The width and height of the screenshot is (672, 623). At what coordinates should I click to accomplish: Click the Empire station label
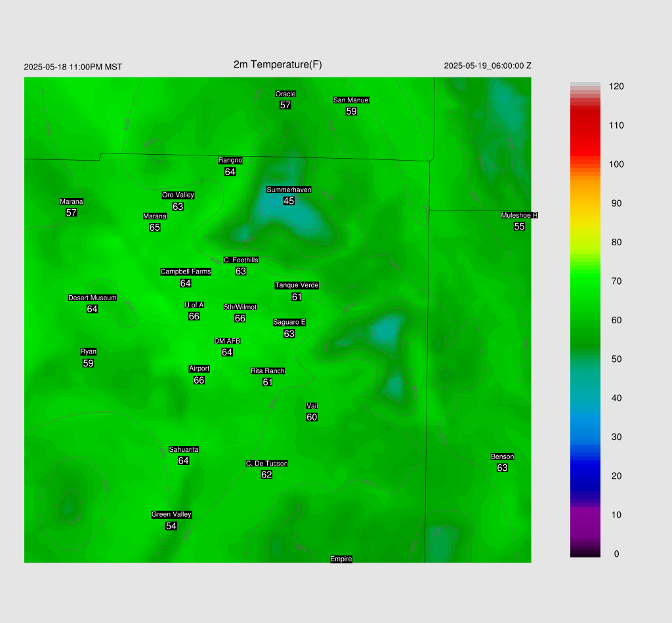pos(341,559)
